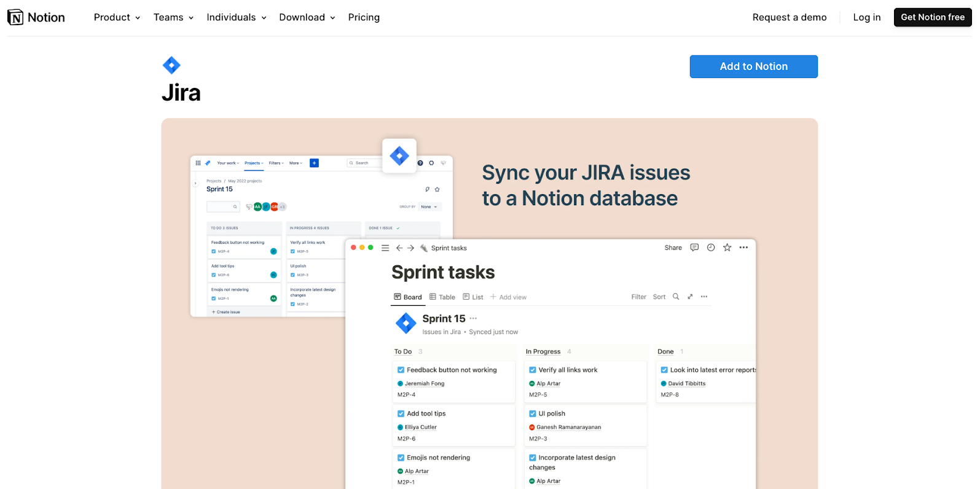Open the Download dropdown in navigation
The image size is (980, 489).
307,17
